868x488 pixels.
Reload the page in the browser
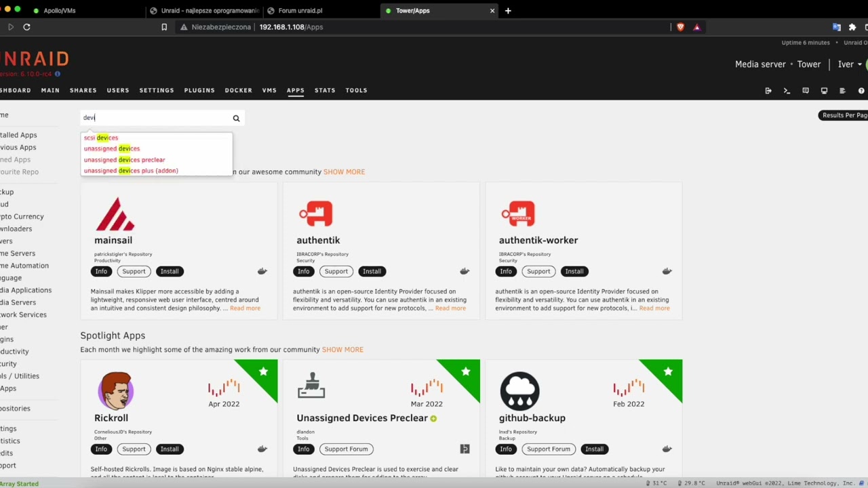(x=26, y=27)
